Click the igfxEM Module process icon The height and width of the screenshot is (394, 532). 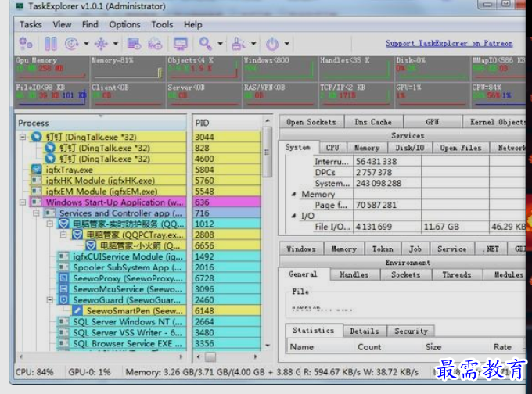coord(36,191)
